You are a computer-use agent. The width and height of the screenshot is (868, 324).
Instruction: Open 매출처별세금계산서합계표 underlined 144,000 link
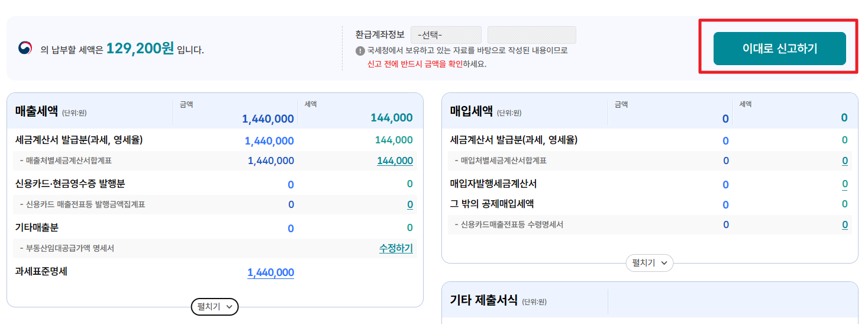point(395,161)
